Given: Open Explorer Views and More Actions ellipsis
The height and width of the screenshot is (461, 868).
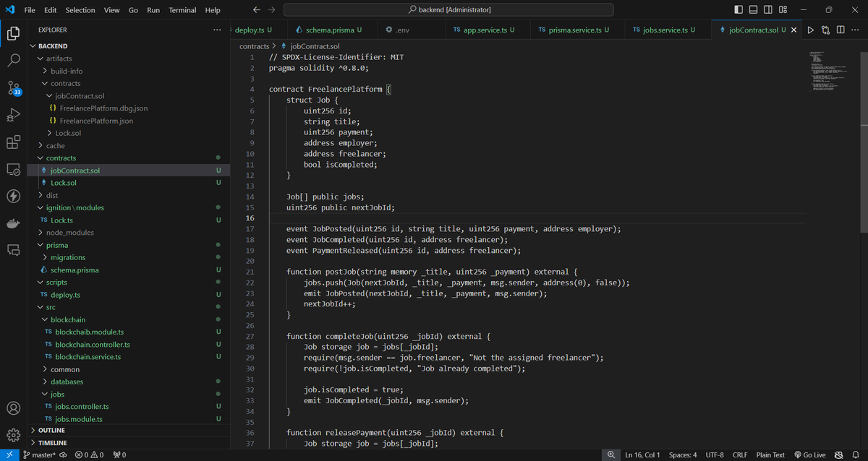Looking at the screenshot, I should (x=218, y=30).
